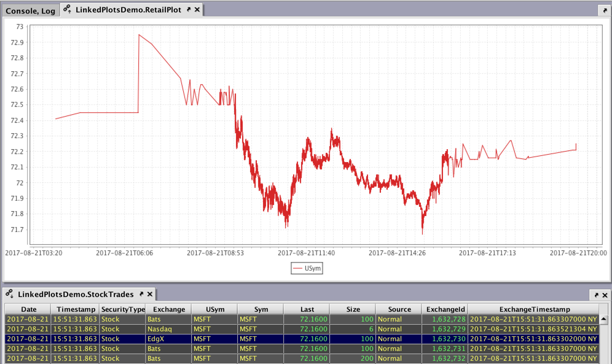The height and width of the screenshot is (364, 612).
Task: Pop out the upper panel via top-right arrow
Action: 603,10
